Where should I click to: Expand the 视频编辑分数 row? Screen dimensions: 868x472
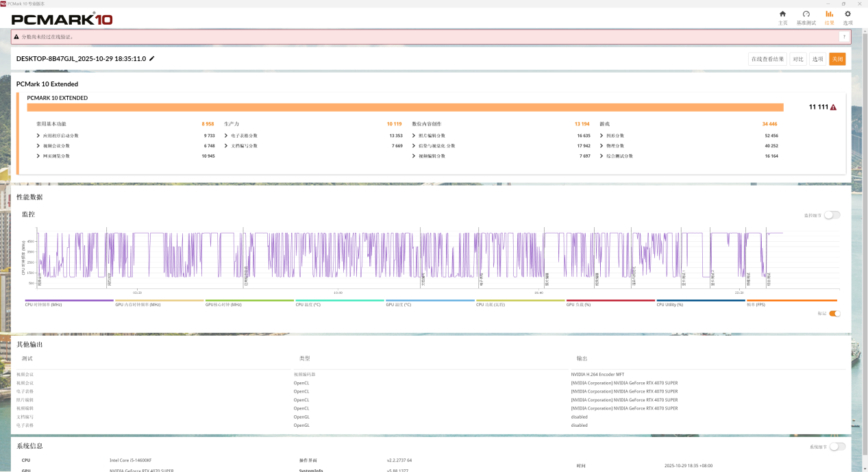414,156
